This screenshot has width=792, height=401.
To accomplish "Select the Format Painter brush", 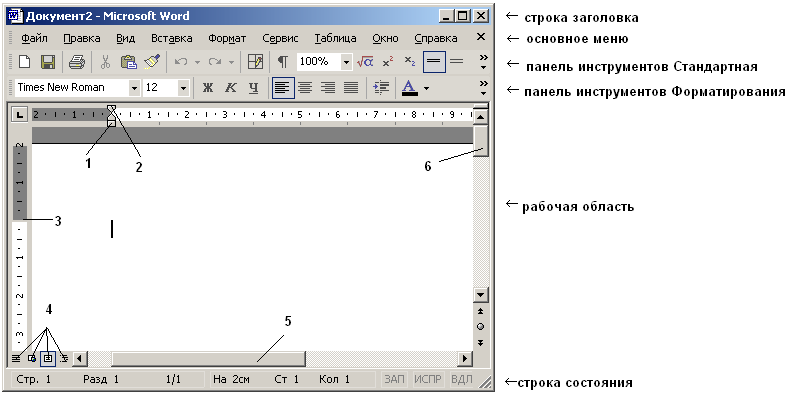I will coord(152,62).
